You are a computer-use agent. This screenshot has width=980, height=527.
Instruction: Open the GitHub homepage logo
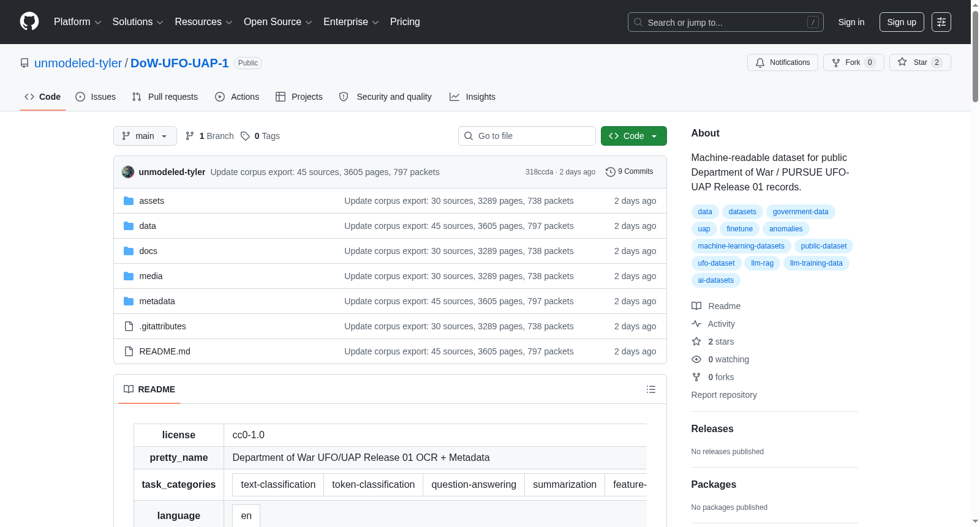(x=29, y=22)
